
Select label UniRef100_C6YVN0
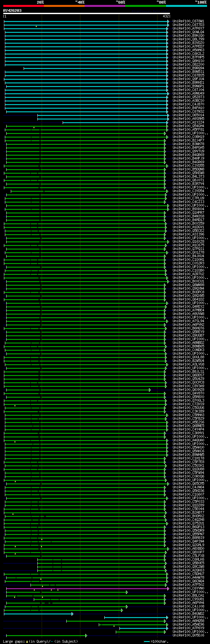188,588
